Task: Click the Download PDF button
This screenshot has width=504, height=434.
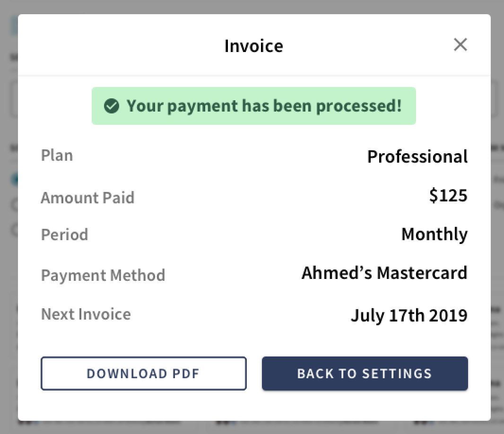Action: (143, 373)
